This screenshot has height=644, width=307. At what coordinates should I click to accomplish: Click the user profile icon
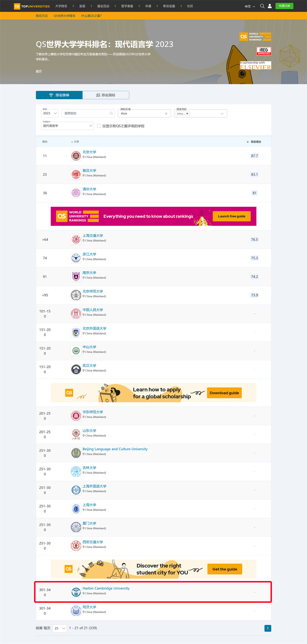(270, 6)
